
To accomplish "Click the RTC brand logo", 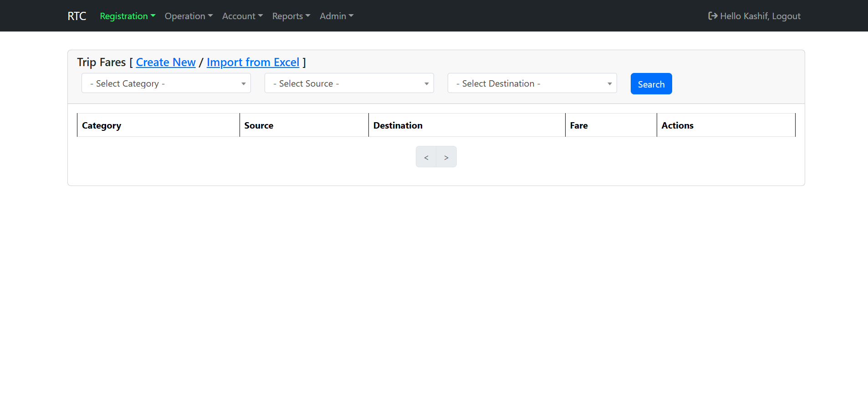I will click(x=77, y=16).
